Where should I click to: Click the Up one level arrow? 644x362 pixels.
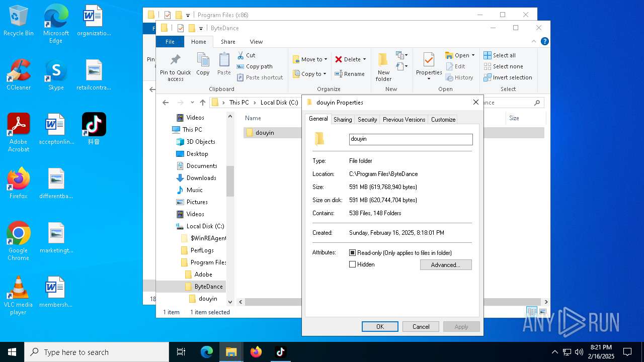click(202, 103)
